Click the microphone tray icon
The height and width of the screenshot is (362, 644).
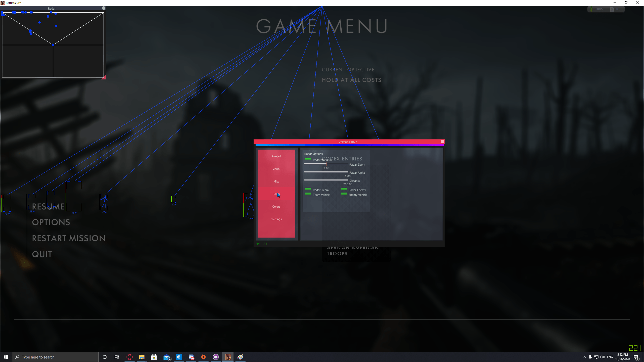point(590,357)
